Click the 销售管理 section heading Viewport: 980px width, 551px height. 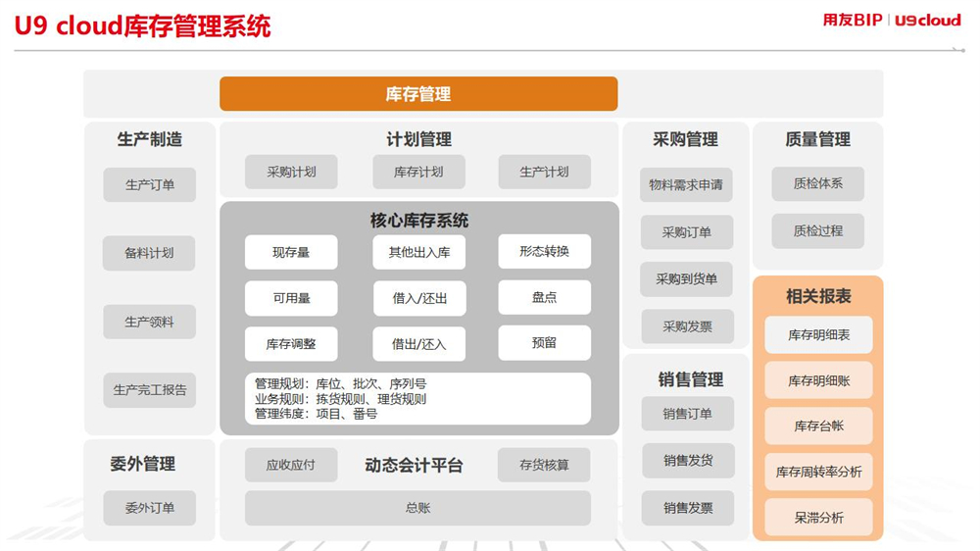click(x=691, y=379)
